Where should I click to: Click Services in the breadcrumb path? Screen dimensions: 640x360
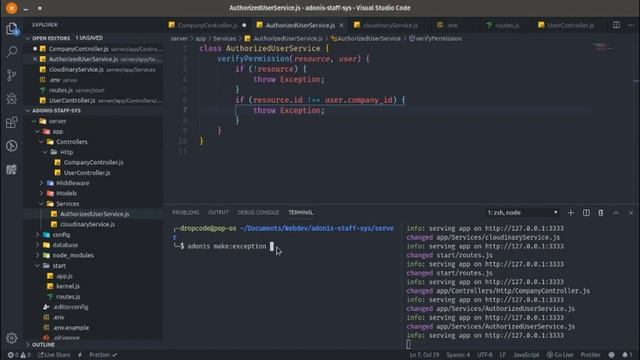click(x=224, y=38)
